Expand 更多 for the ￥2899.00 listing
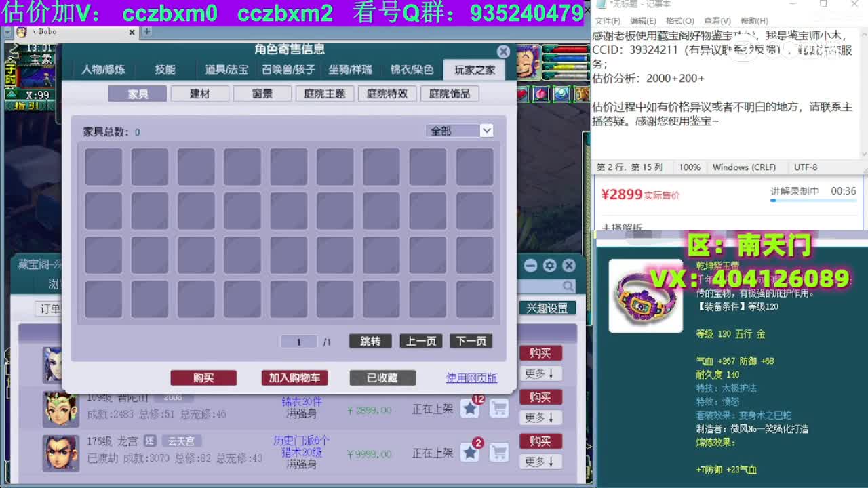 [540, 418]
